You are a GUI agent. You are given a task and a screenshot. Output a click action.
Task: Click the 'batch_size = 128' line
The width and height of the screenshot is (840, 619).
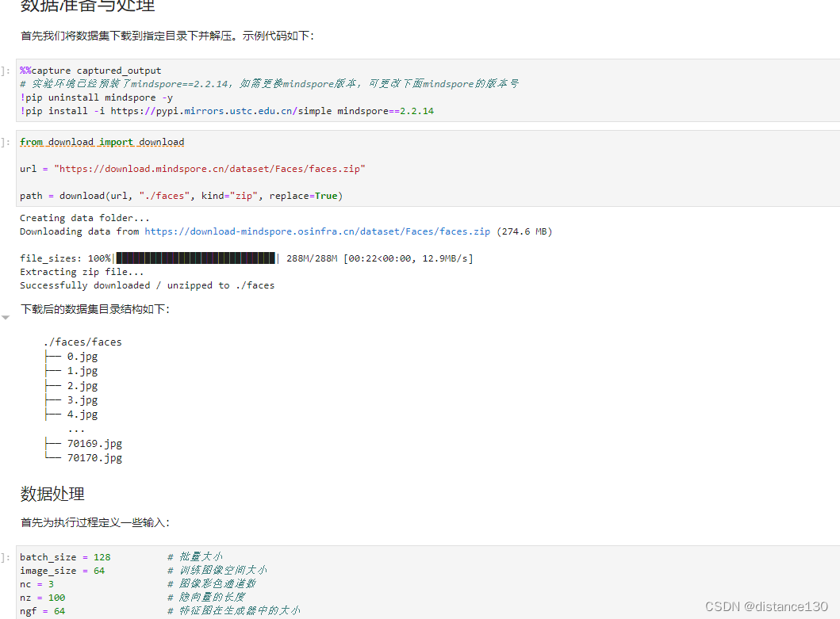coord(65,557)
